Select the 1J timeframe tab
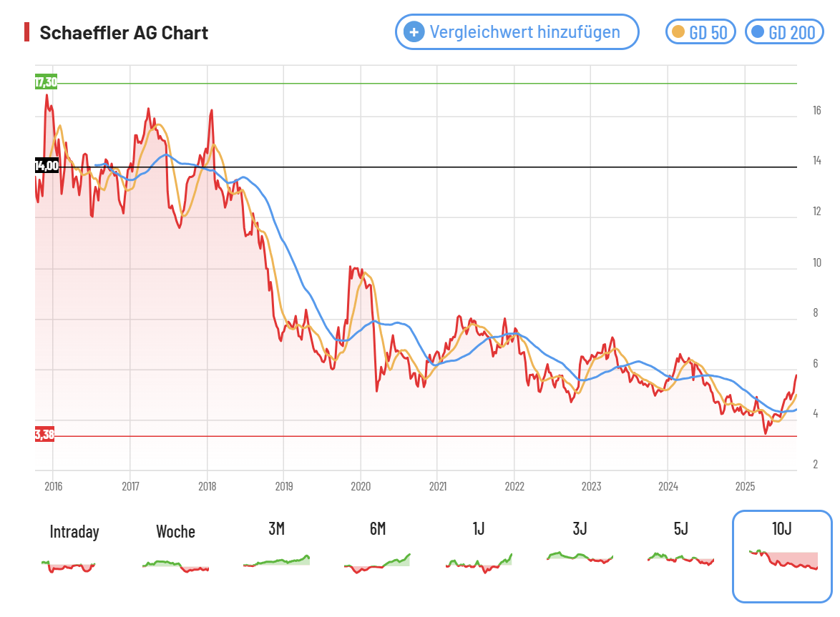 (479, 529)
